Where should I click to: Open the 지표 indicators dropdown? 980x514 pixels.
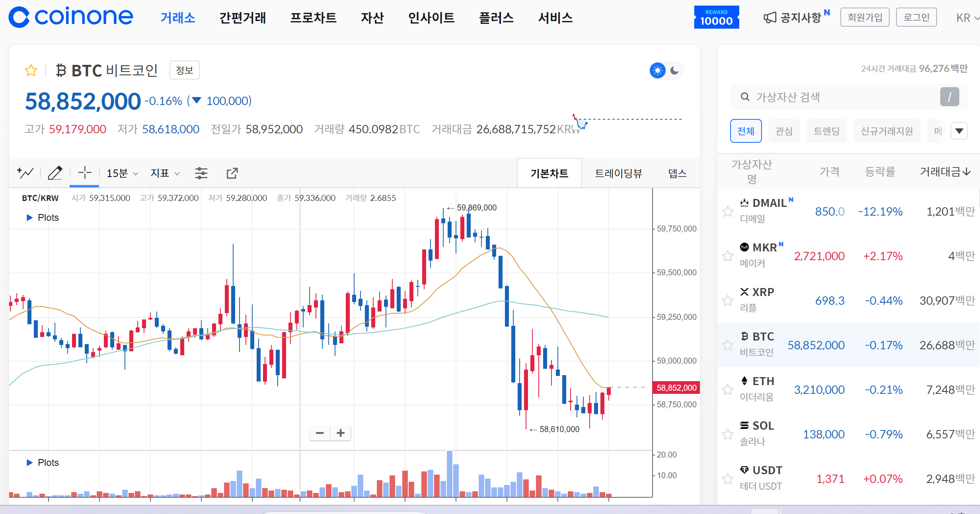164,173
